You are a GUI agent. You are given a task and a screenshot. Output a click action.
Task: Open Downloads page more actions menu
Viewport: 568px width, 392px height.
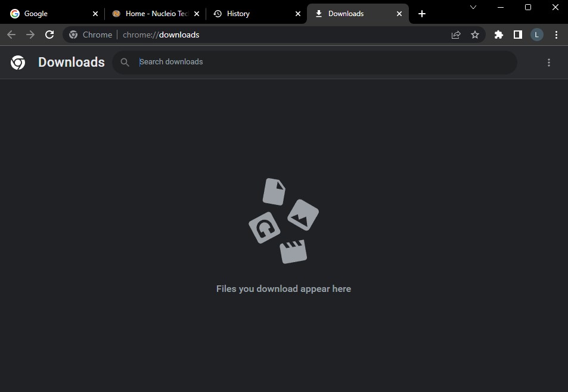click(549, 63)
